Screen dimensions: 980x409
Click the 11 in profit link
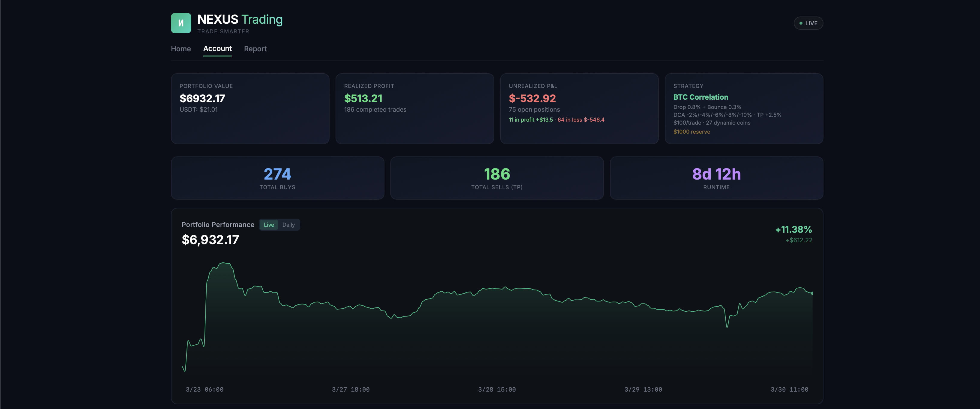tap(531, 119)
